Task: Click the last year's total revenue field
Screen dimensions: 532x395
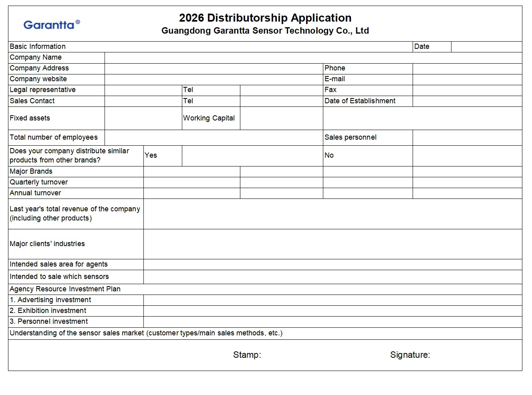Action: (332, 214)
